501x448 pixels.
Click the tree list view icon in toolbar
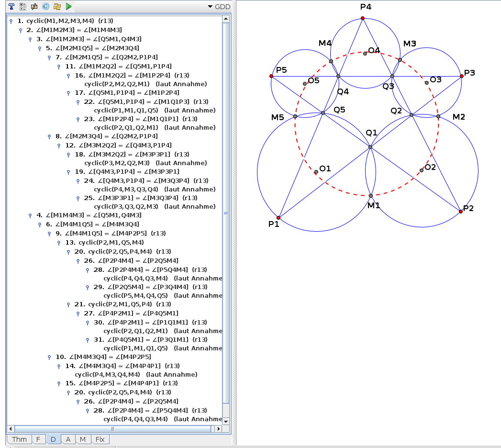tap(22, 7)
